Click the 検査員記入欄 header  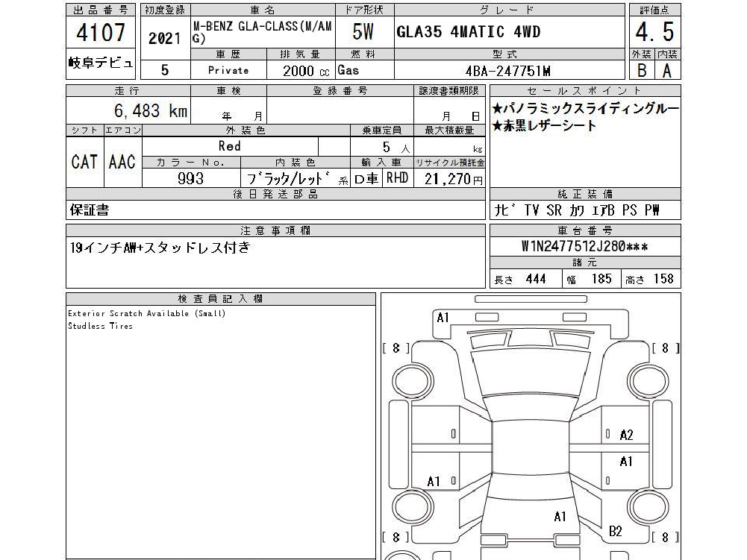(x=221, y=299)
